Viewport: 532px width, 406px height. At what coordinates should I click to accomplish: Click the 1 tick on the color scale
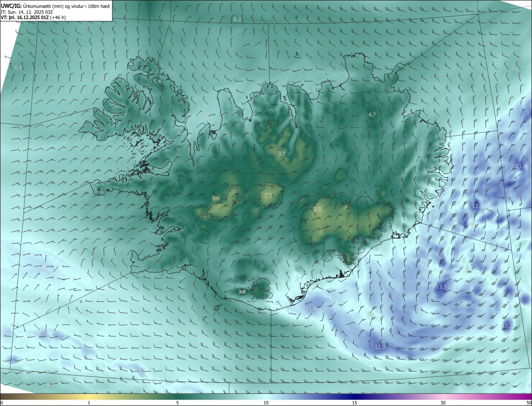(x=89, y=403)
